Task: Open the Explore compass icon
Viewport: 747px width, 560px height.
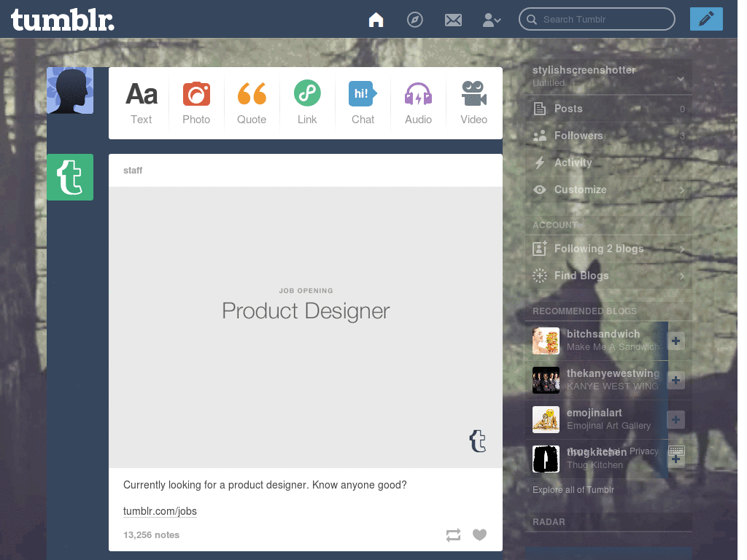Action: tap(414, 20)
